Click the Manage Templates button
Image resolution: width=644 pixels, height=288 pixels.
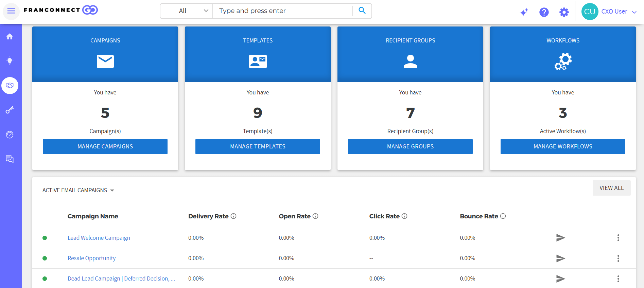click(x=258, y=146)
